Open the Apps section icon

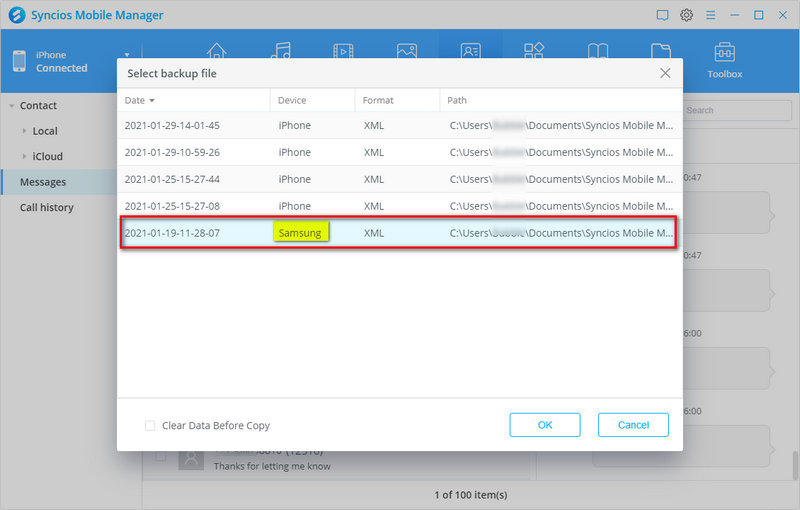pos(534,50)
